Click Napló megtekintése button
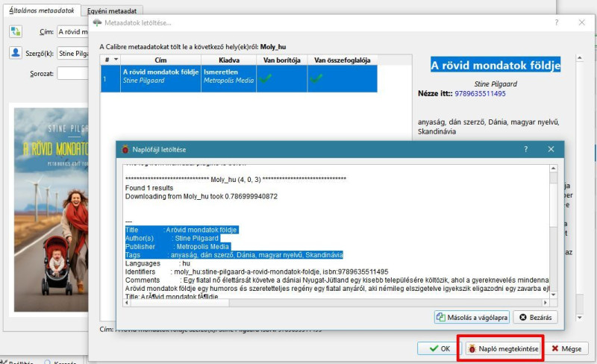The height and width of the screenshot is (364, 597). tap(502, 348)
